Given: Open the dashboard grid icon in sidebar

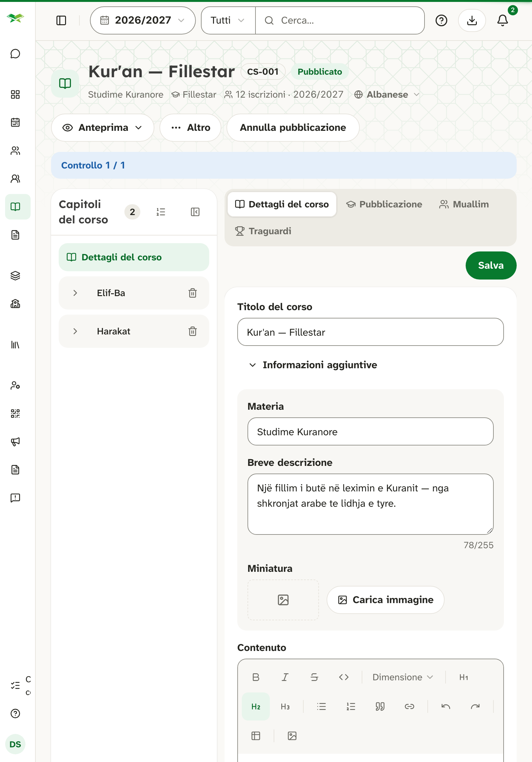Looking at the screenshot, I should coord(15,94).
